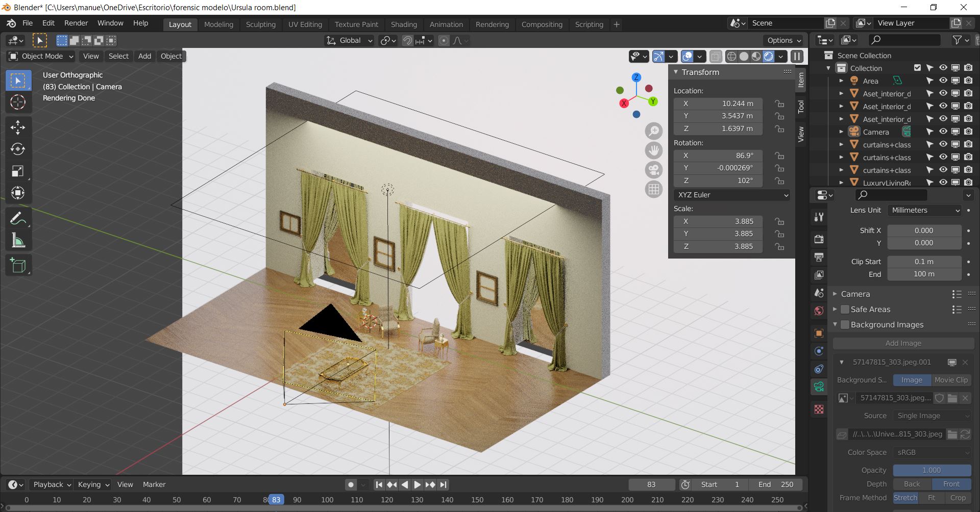Switch to perspective/orthographic grid button

pos(653,189)
